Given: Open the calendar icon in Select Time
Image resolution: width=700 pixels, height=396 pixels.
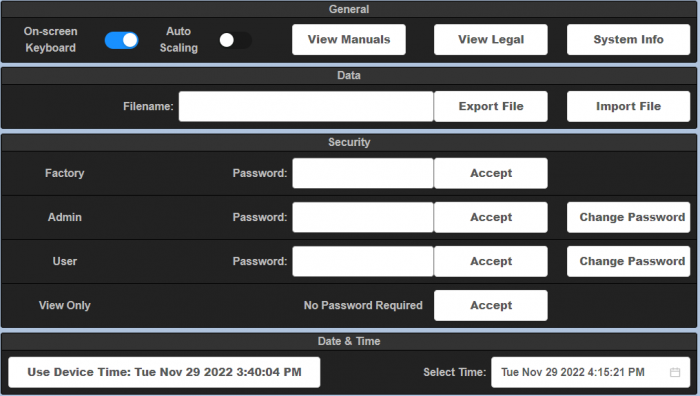Looking at the screenshot, I should pos(675,372).
